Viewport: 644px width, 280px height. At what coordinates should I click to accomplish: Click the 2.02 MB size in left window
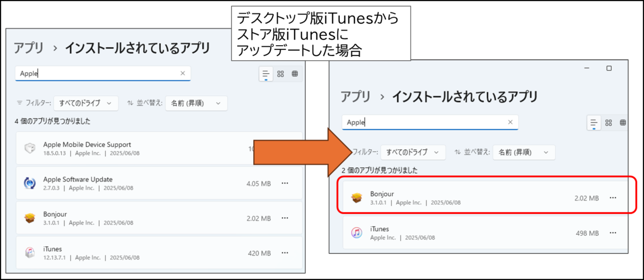coord(259,218)
